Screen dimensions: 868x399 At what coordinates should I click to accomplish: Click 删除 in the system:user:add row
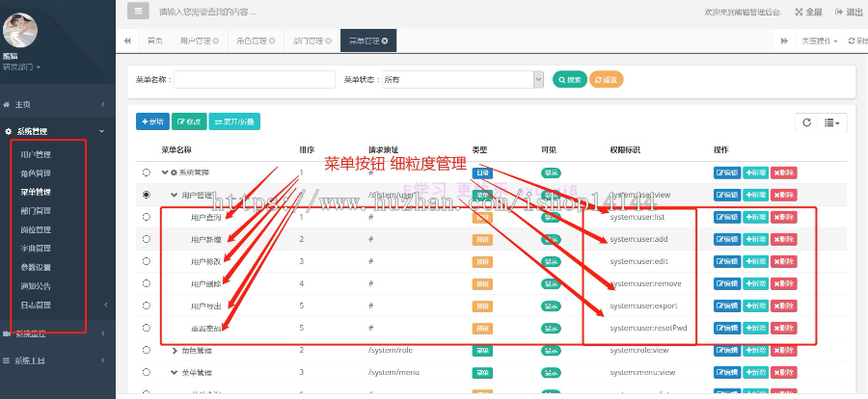[784, 239]
